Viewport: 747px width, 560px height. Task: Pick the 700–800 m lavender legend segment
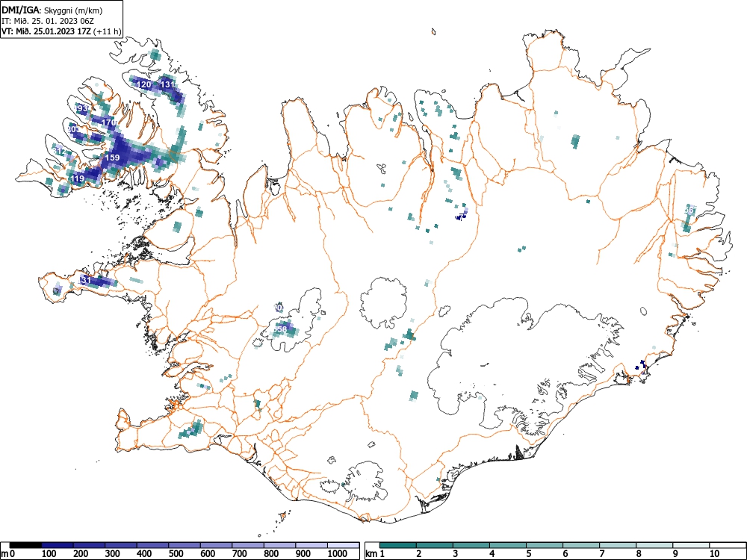248,545
